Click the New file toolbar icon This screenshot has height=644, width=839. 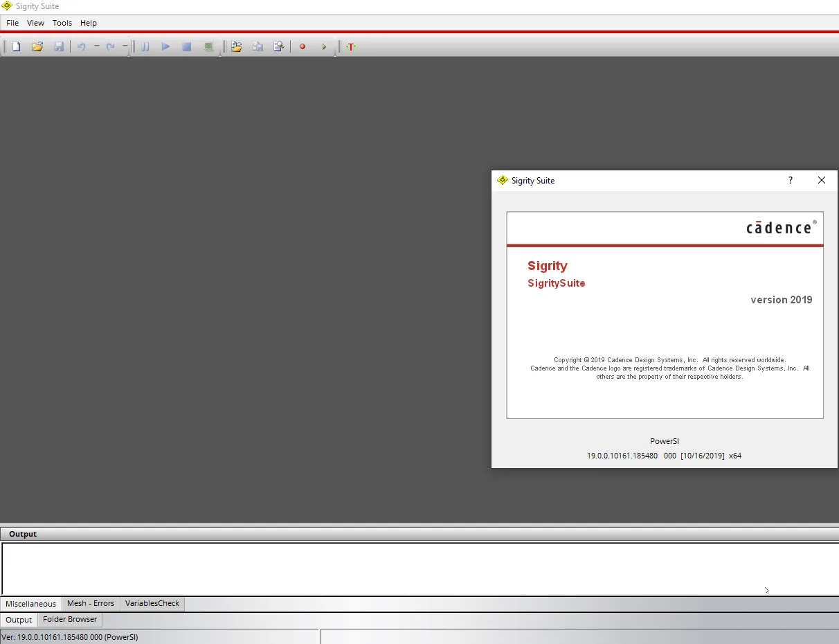16,46
